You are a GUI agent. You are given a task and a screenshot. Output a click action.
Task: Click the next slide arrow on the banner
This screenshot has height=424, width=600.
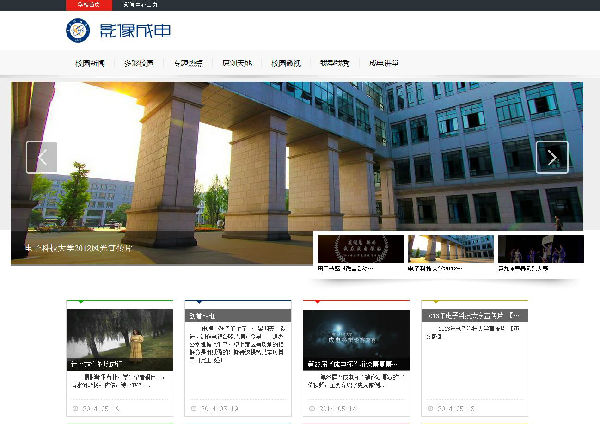pos(552,157)
